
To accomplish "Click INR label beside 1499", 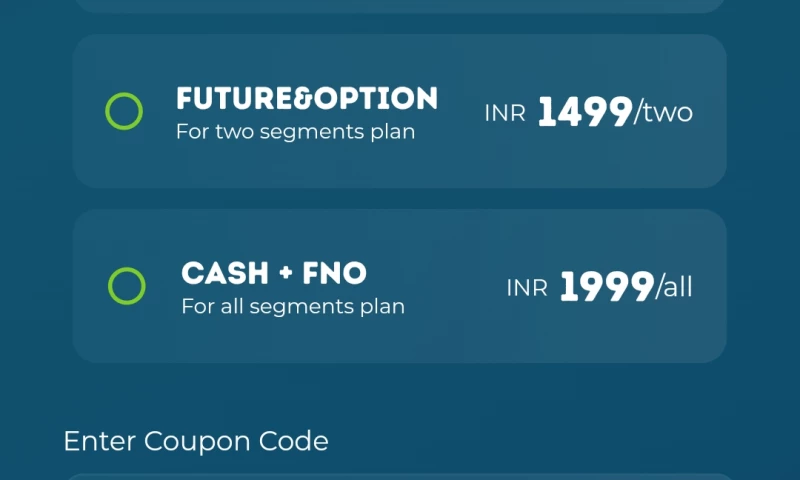I will (505, 113).
